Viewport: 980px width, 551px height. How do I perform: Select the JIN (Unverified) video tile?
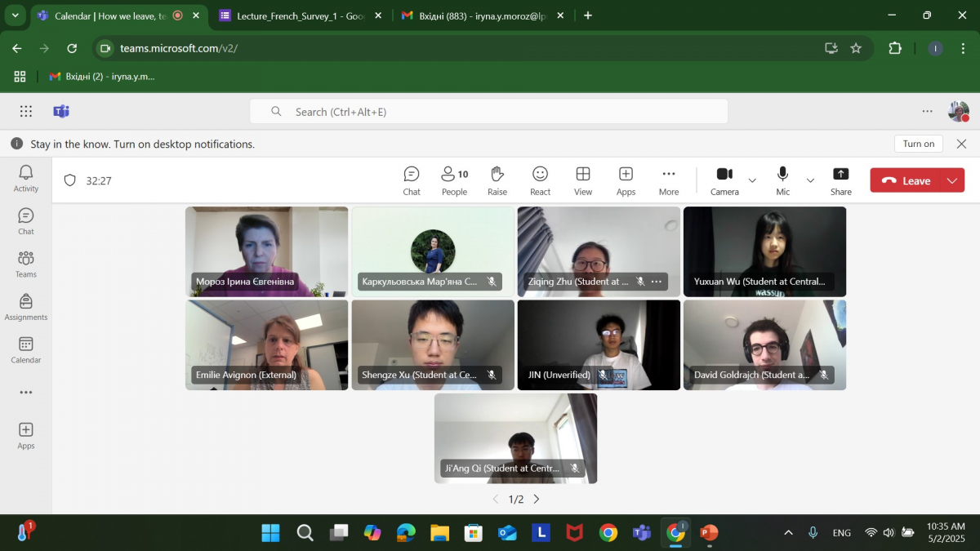(599, 344)
